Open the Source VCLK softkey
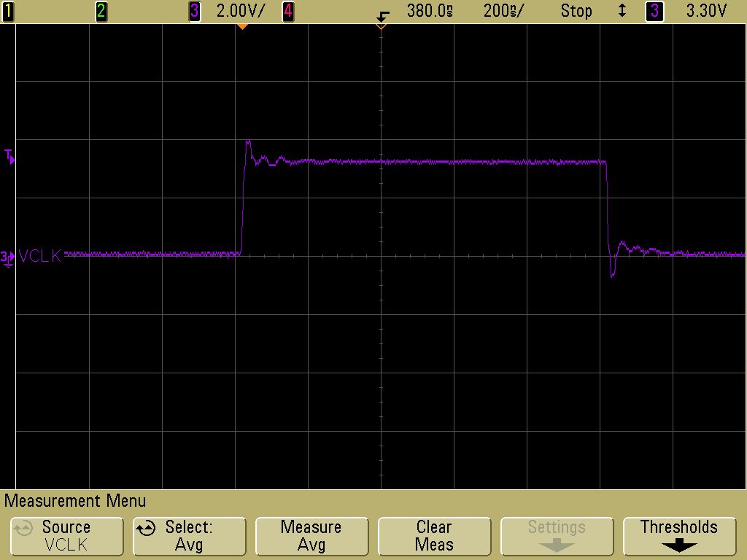The height and width of the screenshot is (560, 747). point(66,536)
